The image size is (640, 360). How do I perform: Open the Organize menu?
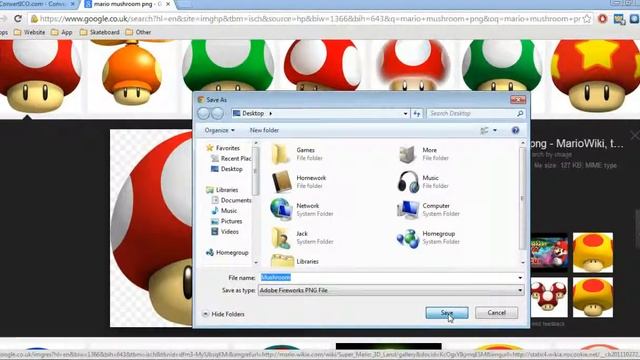220,130
